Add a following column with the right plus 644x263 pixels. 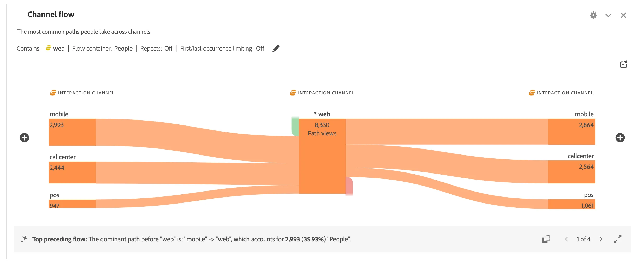tap(620, 138)
